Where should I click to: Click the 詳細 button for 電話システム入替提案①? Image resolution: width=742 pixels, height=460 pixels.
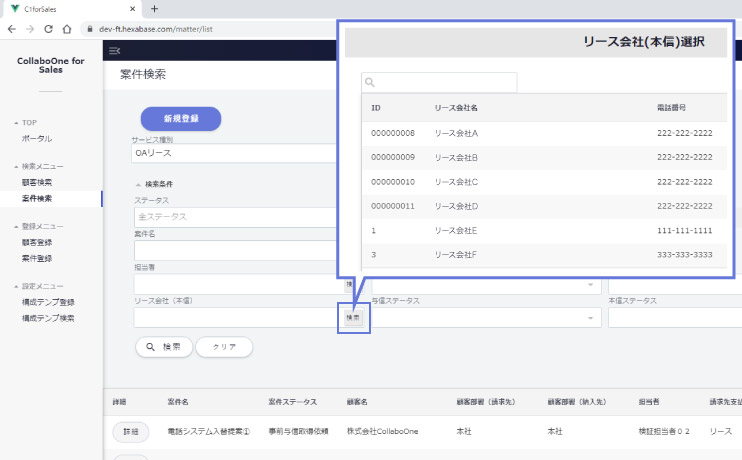(130, 431)
